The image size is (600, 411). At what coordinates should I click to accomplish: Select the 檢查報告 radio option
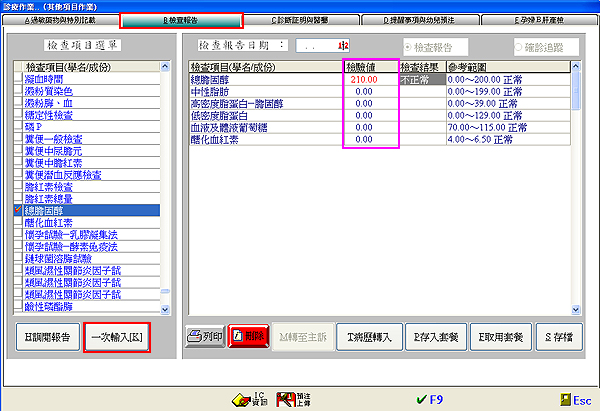coord(407,46)
